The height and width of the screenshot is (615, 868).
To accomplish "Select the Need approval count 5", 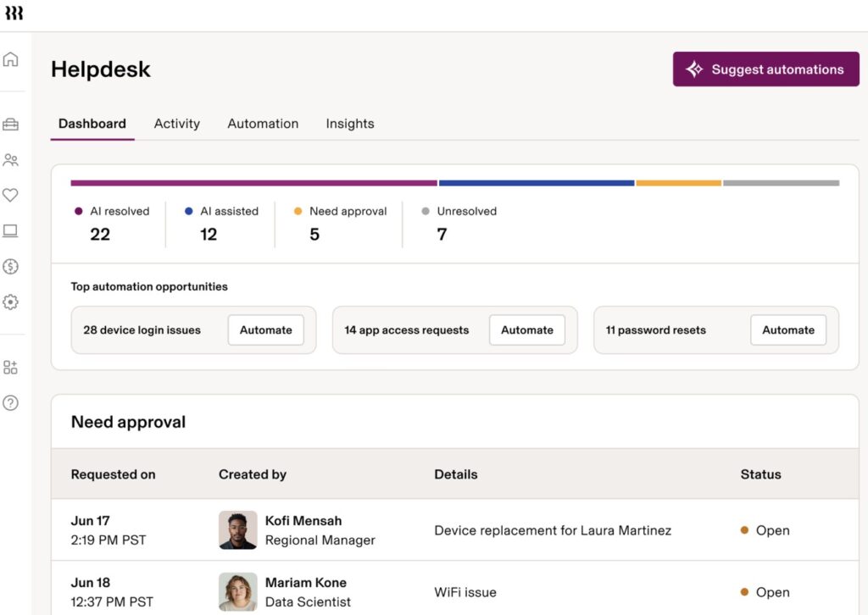I will point(314,235).
